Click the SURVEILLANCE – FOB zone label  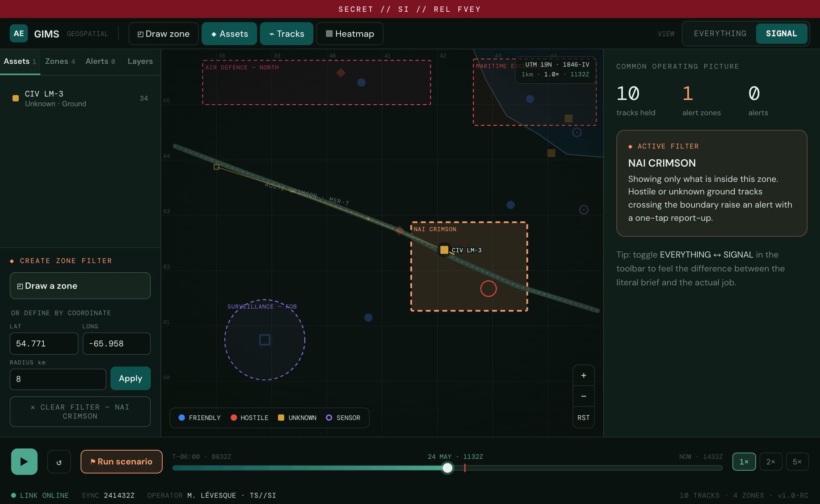click(262, 306)
